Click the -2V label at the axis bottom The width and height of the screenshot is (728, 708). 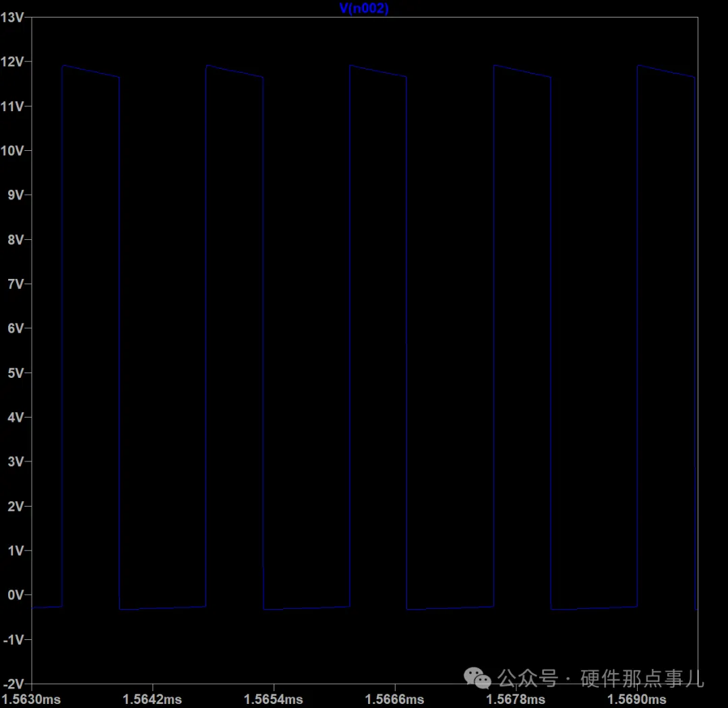[13, 684]
